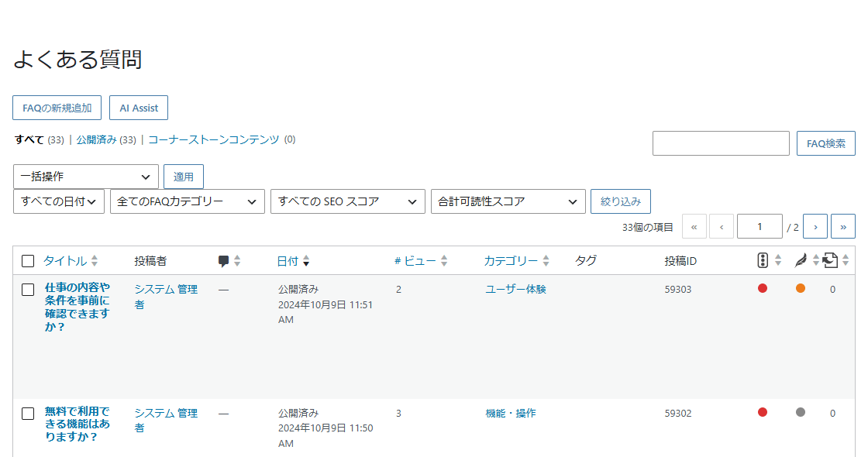
Task: Click the 投稿者 column header
Action: pyautogui.click(x=150, y=261)
